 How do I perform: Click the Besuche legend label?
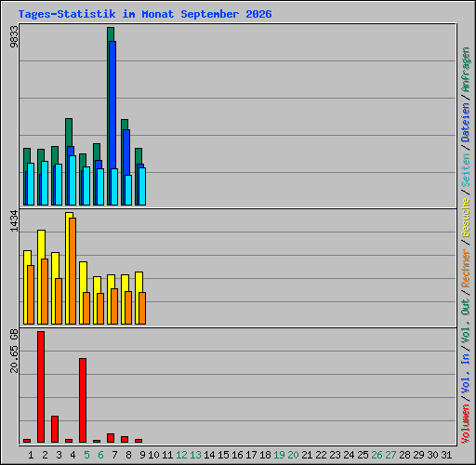coord(466,218)
